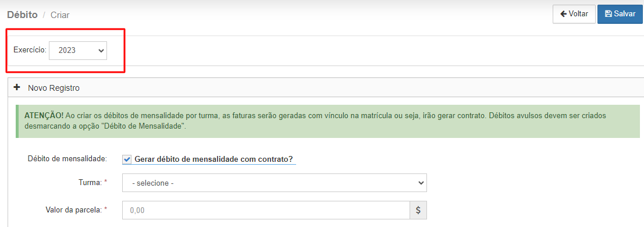Go to the Débito breadcrumb
644x227 pixels.
click(23, 15)
